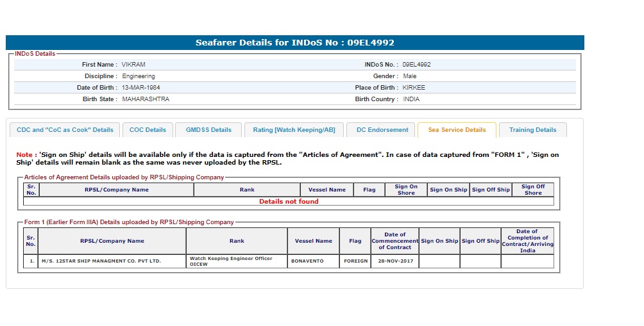Viewport: 644px width, 326px height.
Task: Click the birth state value MAHARASHTRA
Action: coord(146,99)
